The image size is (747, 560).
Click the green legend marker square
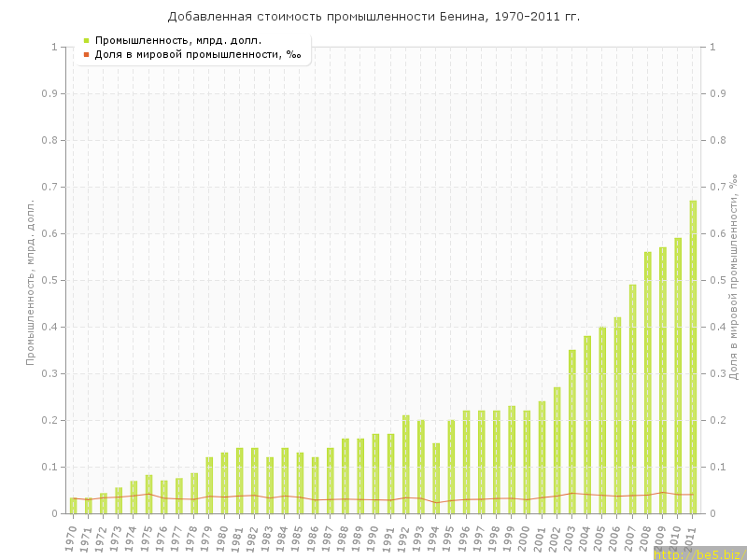[86, 40]
